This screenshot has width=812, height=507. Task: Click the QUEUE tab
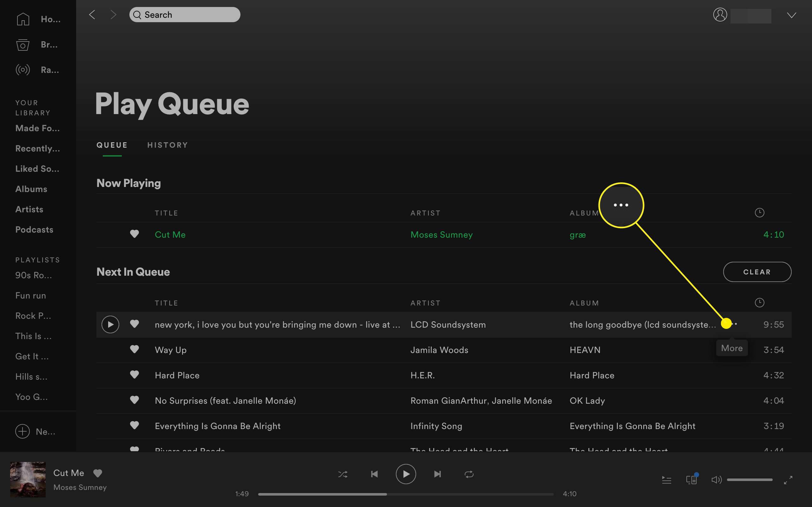[112, 145]
